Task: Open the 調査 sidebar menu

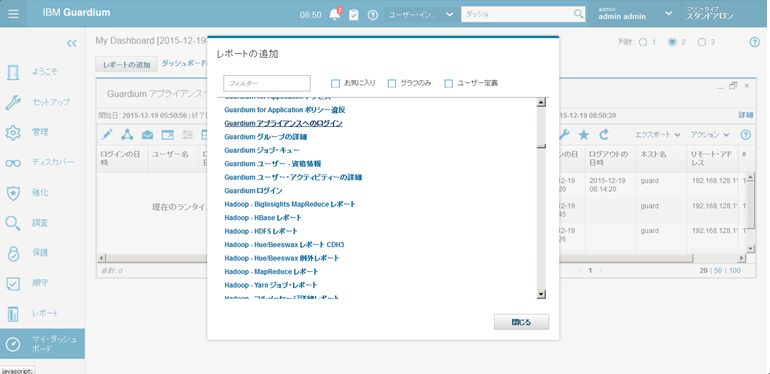Action: click(x=40, y=223)
